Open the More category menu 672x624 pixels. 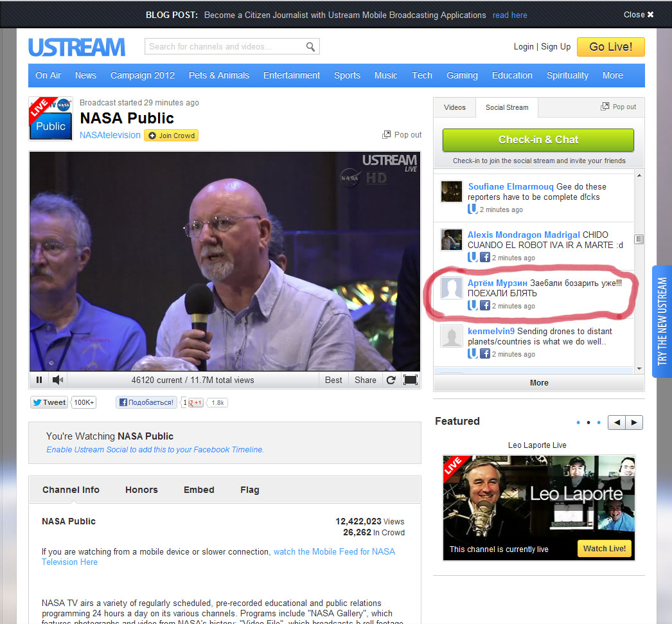612,75
